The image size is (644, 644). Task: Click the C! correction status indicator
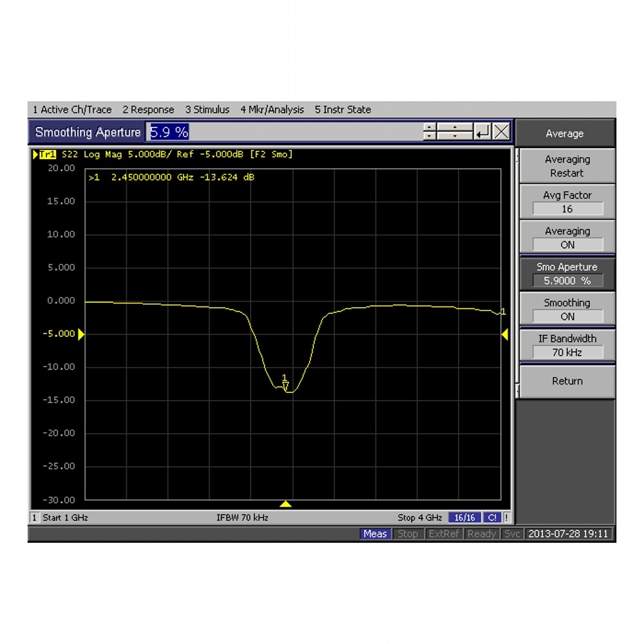click(x=492, y=518)
